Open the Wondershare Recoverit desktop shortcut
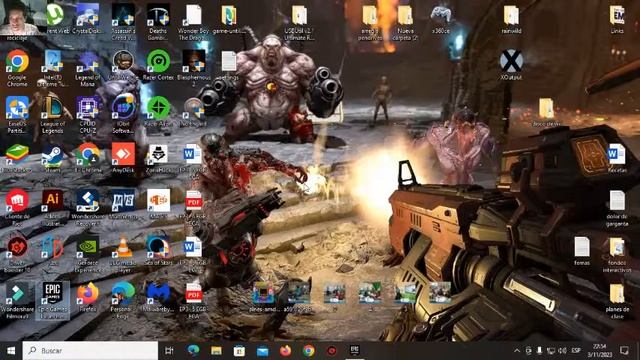The image size is (640, 360). pos(88,207)
